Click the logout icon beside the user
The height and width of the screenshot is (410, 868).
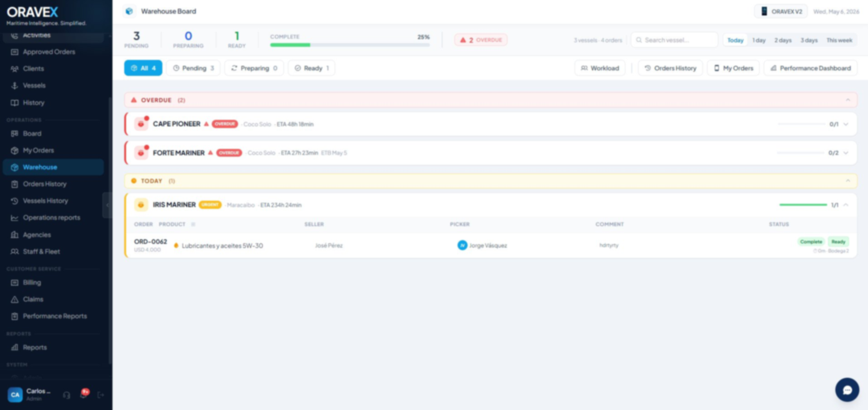101,395
